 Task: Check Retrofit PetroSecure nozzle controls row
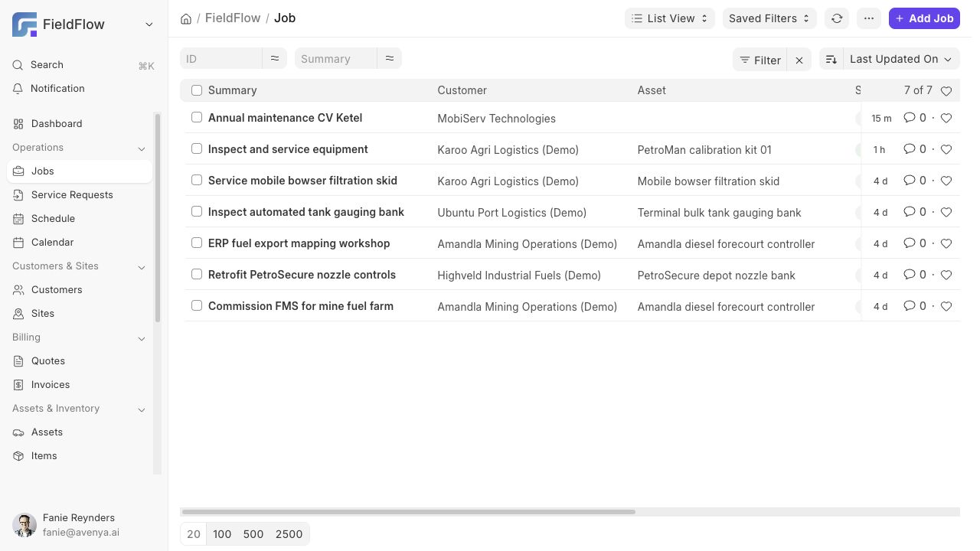point(197,274)
